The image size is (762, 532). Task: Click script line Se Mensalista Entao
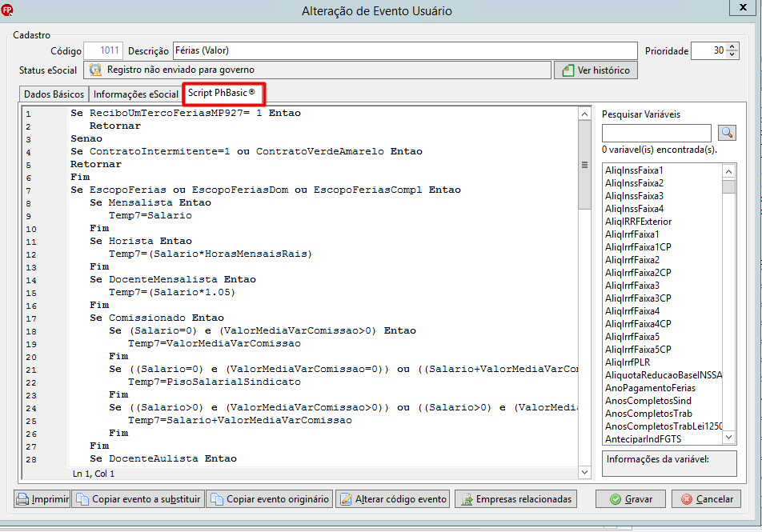point(150,202)
